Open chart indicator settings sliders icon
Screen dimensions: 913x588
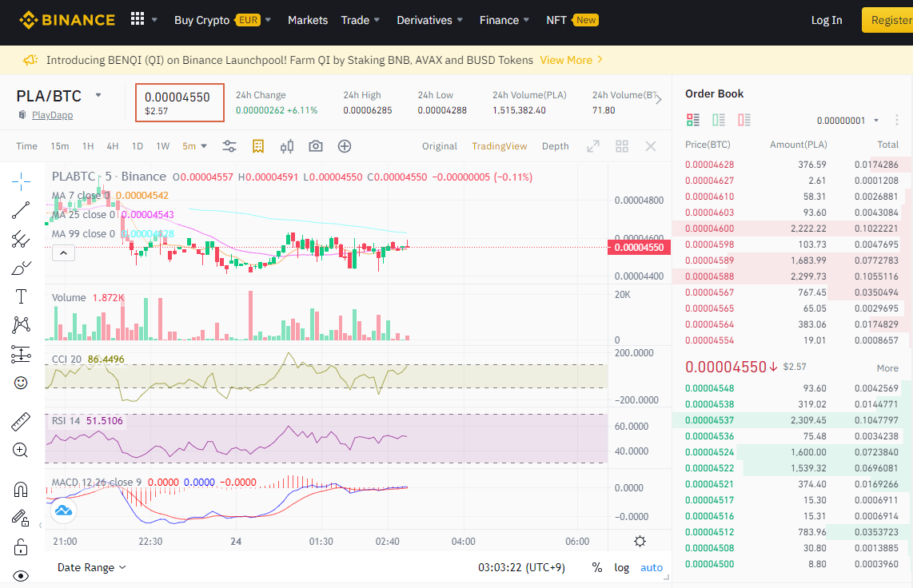tap(229, 146)
